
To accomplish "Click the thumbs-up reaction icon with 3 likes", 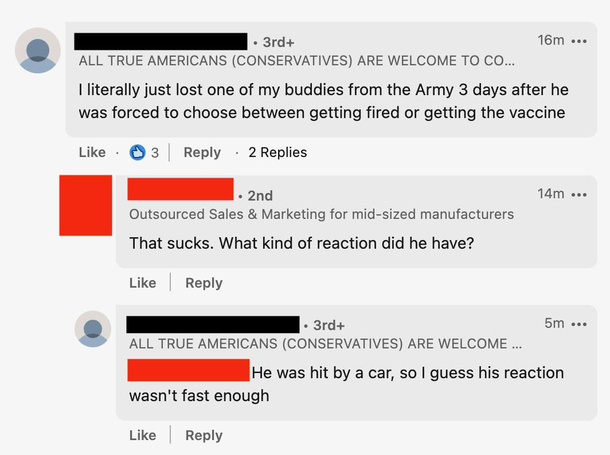I will click(x=137, y=152).
